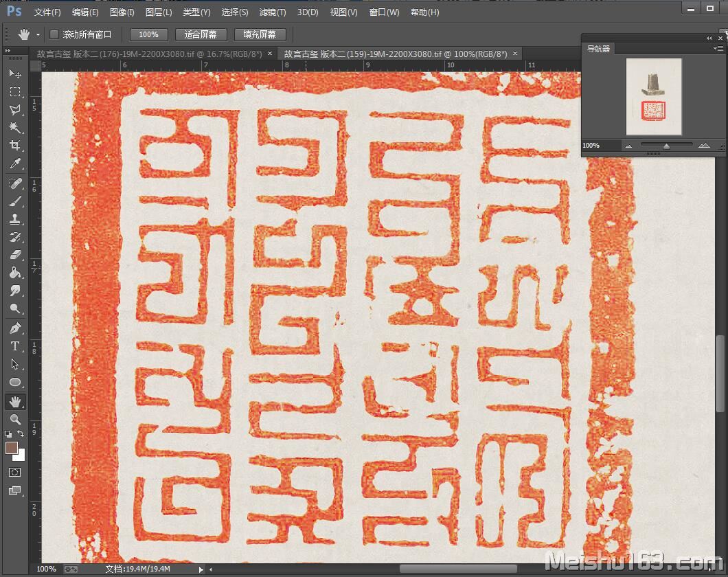Screen dimensions: 728x577
Task: Click the Navigator zoom slider handle
Action: tap(666, 146)
